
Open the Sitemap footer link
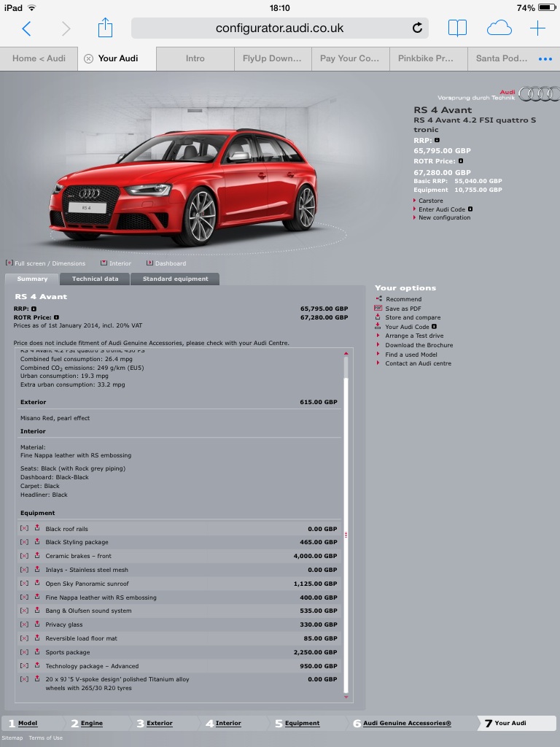[12, 738]
